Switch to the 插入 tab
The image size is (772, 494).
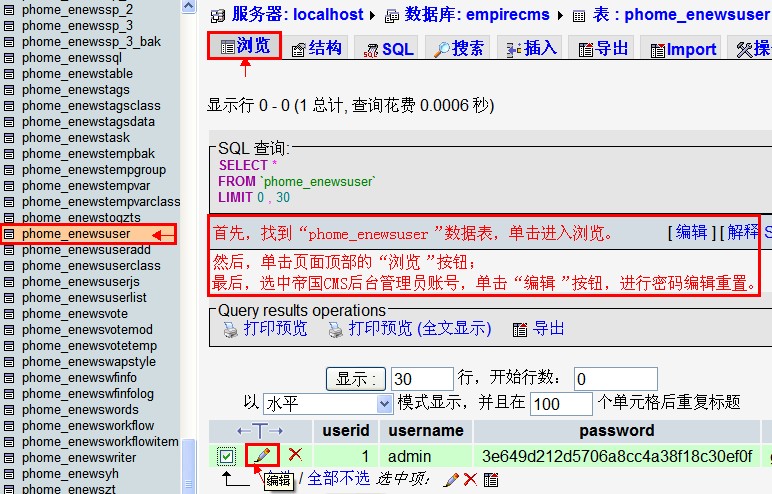click(x=530, y=48)
